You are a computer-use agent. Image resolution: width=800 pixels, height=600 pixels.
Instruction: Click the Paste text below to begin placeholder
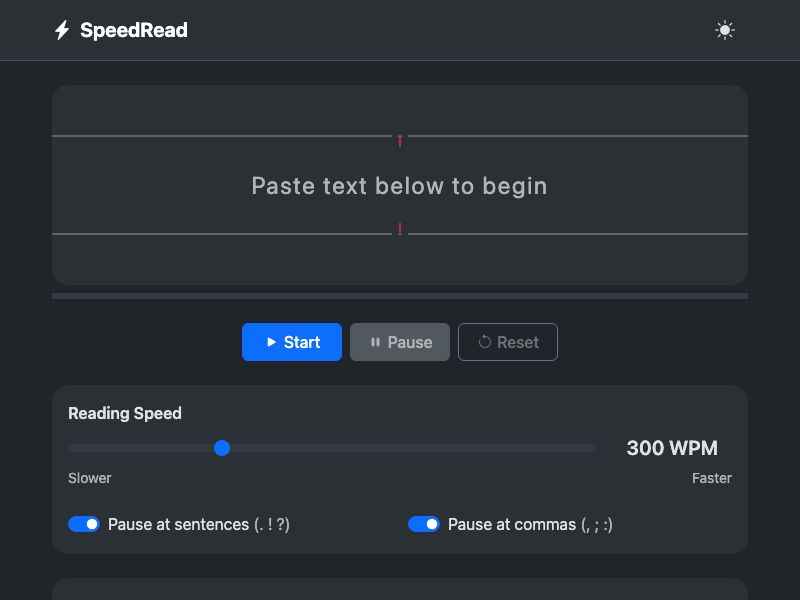coord(399,186)
